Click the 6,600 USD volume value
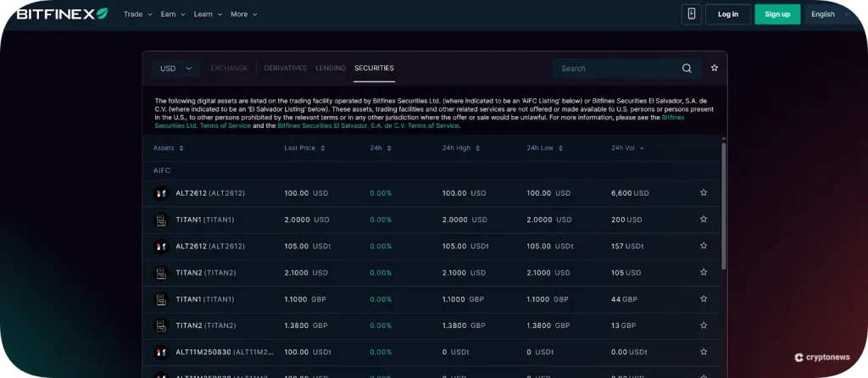Viewport: 868px width, 378px height. click(x=630, y=193)
